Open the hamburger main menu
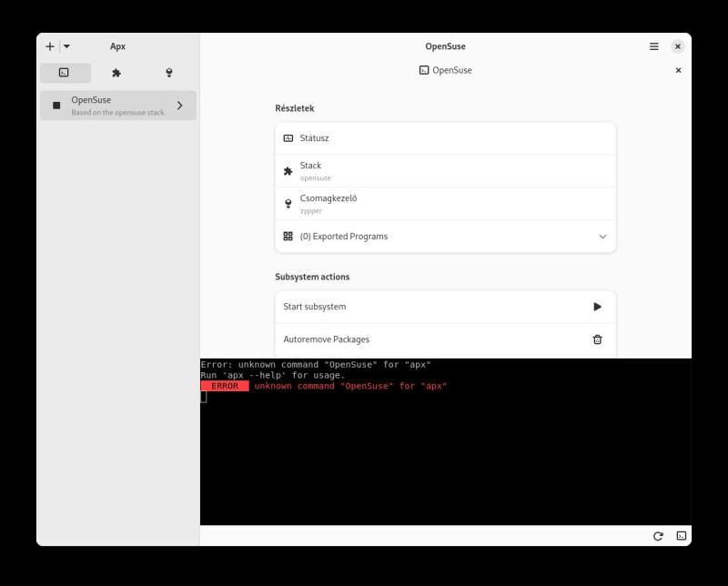The height and width of the screenshot is (586, 728). click(x=653, y=46)
